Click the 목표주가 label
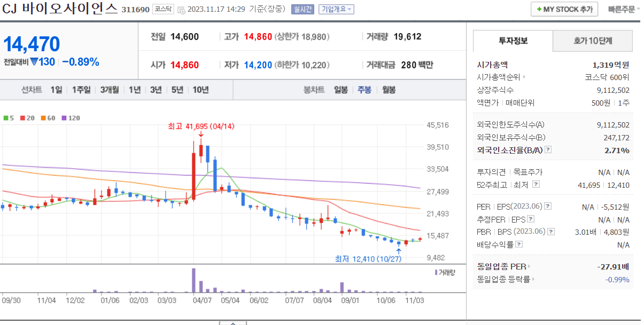Screen dimensions: 644x325 pos(527,172)
